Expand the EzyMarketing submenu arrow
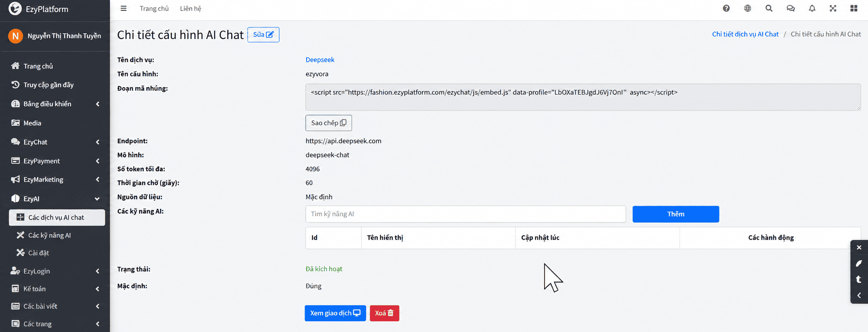Screen dimensions: 868x332 point(98,180)
